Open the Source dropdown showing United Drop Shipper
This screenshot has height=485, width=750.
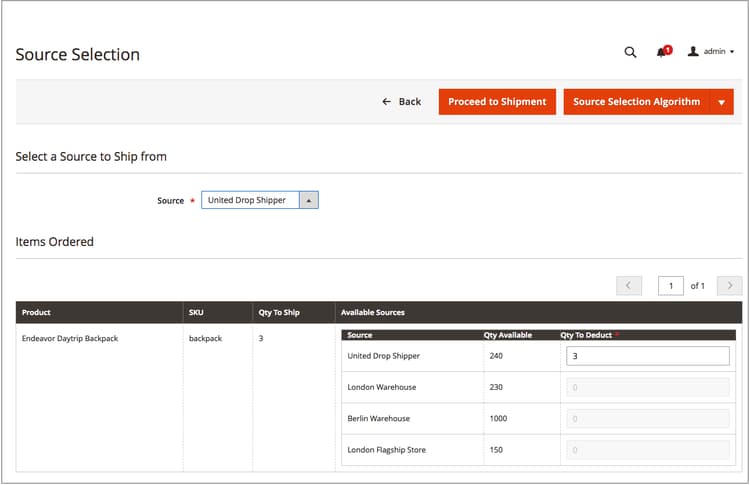260,200
